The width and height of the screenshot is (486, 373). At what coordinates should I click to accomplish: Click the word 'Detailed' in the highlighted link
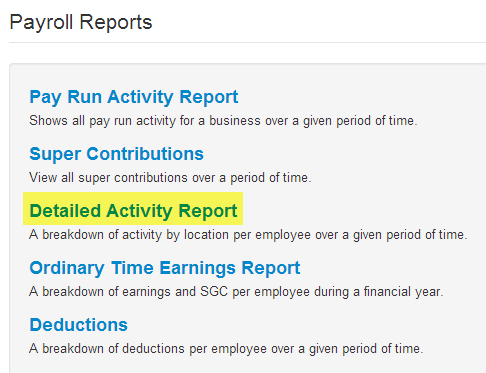tap(65, 211)
